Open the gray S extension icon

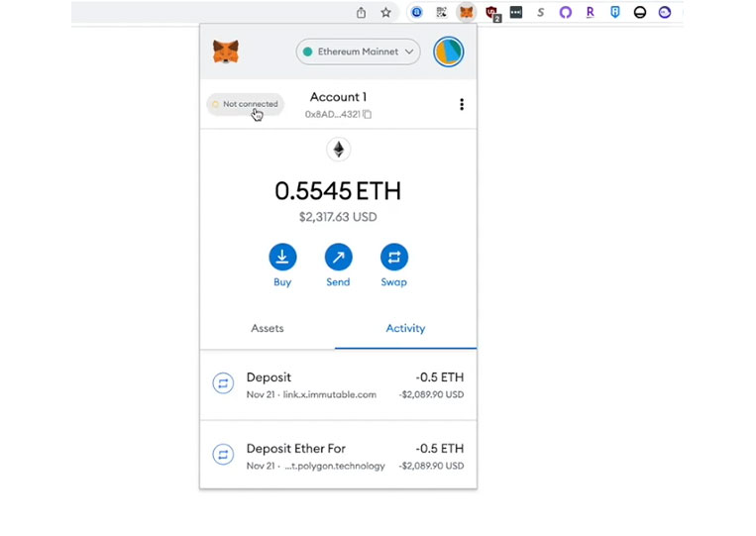point(540,13)
